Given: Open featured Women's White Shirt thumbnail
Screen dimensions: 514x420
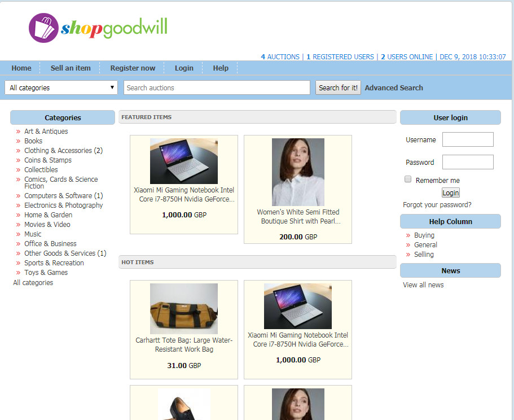Looking at the screenshot, I should [x=298, y=172].
